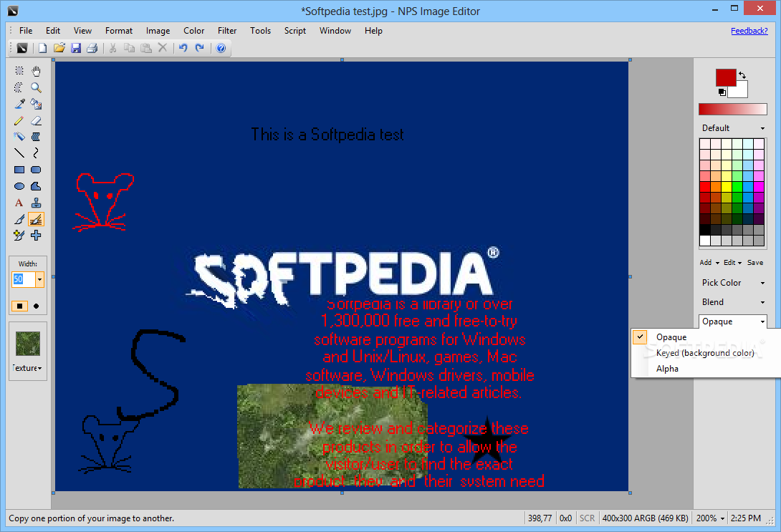Click the Opaque combo box

pos(733,321)
